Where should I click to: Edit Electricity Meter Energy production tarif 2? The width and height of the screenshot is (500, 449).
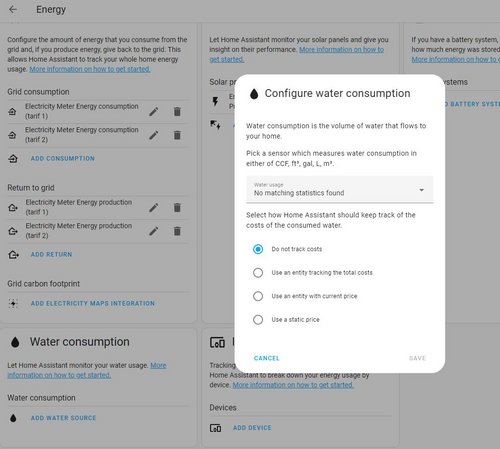(154, 231)
